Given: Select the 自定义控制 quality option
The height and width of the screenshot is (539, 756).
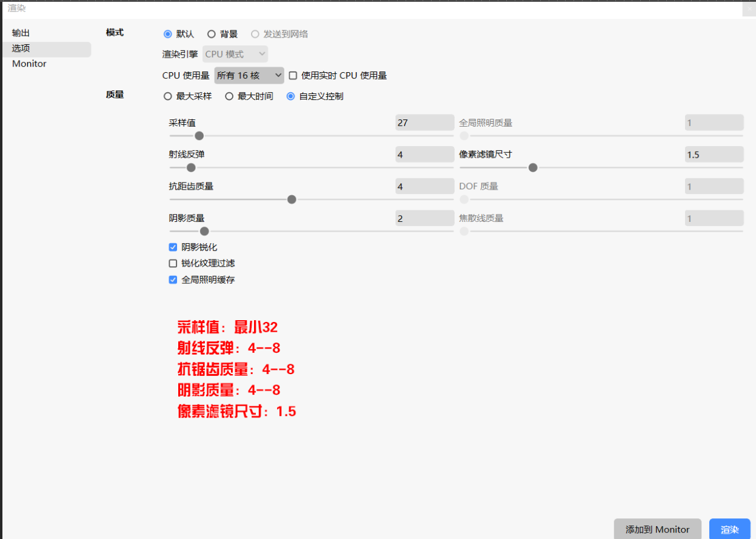Looking at the screenshot, I should tap(291, 96).
